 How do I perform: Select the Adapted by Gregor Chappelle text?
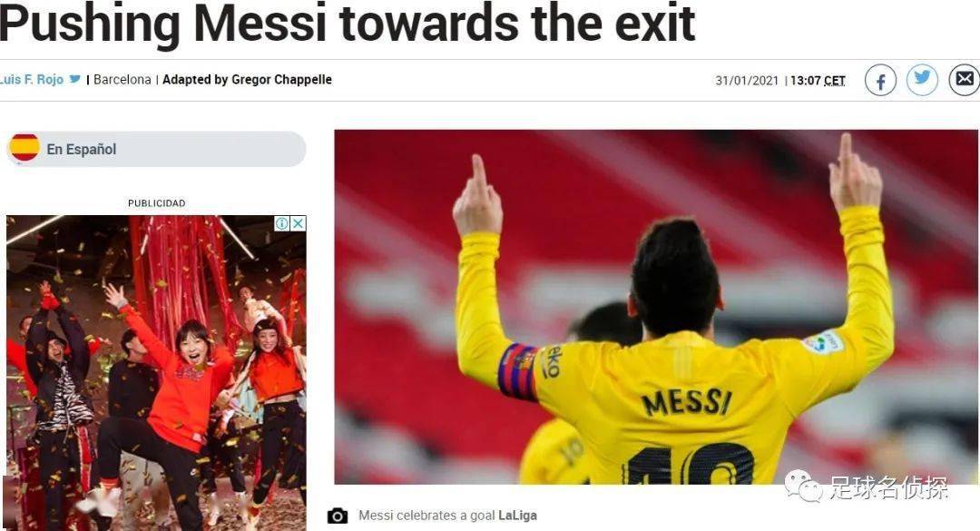point(247,80)
